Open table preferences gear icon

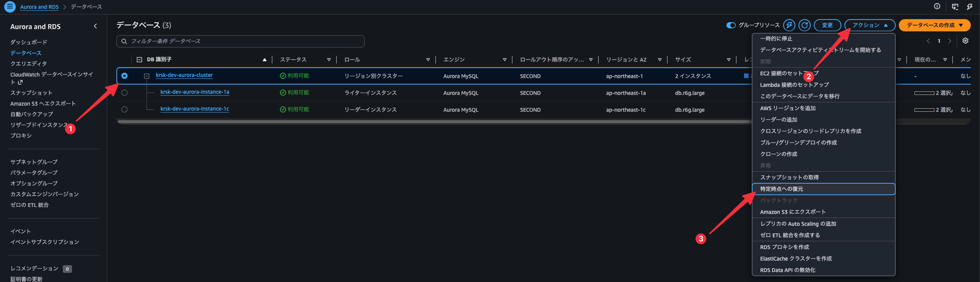(965, 41)
